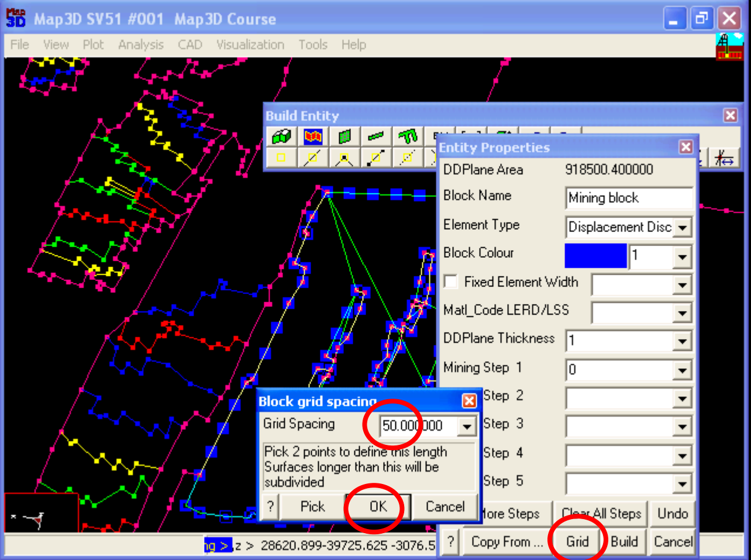Close the Build Entity toolbar window
751x560 pixels.
pos(730,115)
